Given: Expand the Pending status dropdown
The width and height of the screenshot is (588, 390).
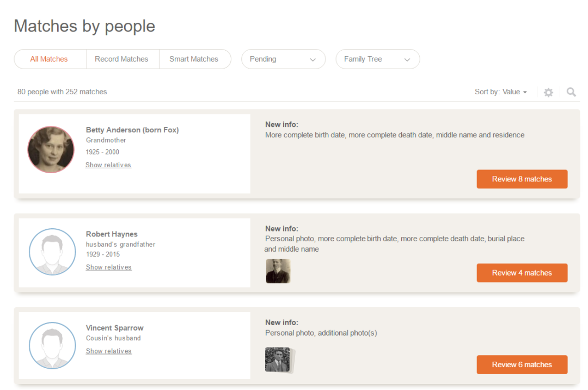Looking at the screenshot, I should 283,59.
